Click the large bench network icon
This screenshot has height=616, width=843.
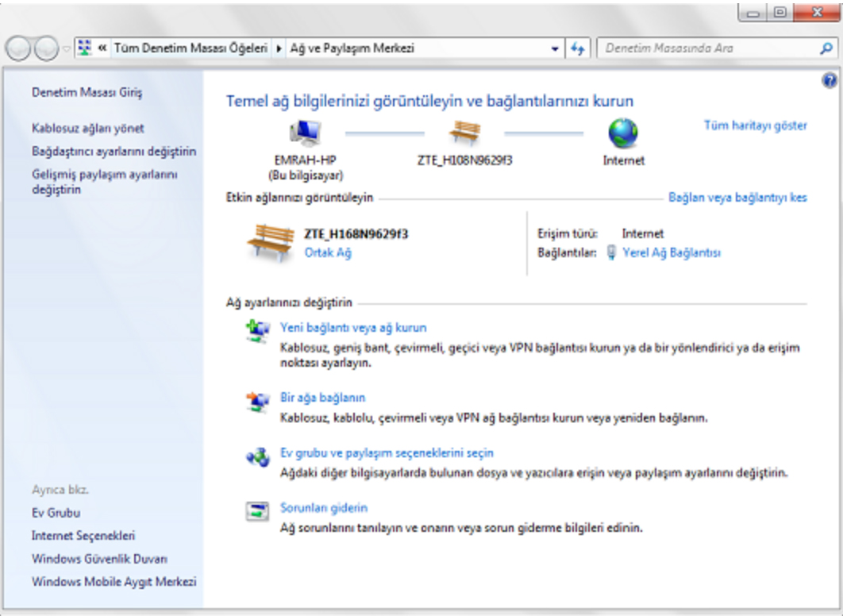pos(269,241)
